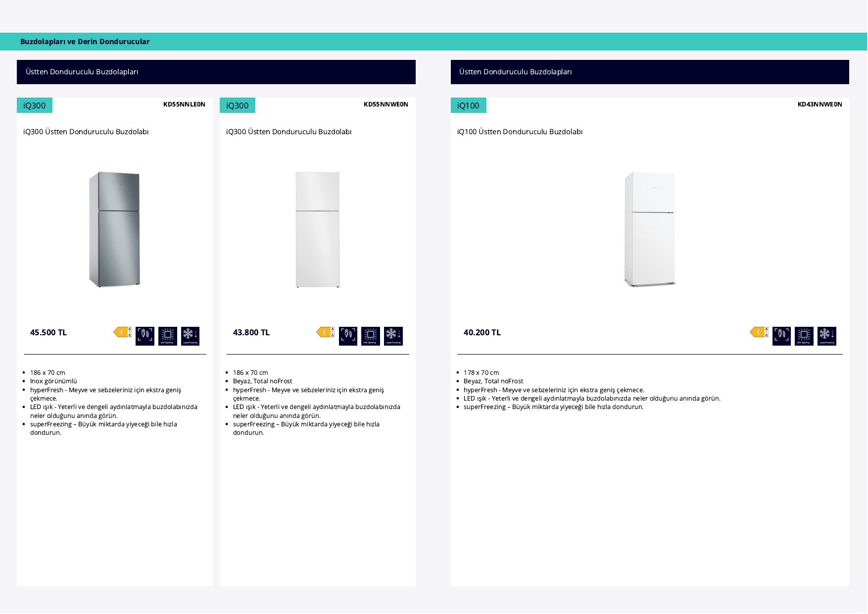This screenshot has width=868, height=614.
Task: Click the LED lighting icon for KD55NNWE0N
Action: (x=371, y=336)
